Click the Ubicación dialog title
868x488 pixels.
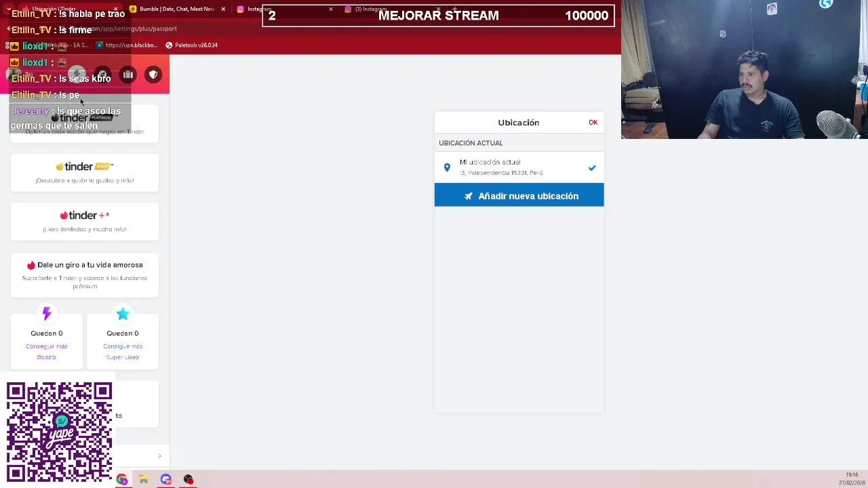pos(519,123)
